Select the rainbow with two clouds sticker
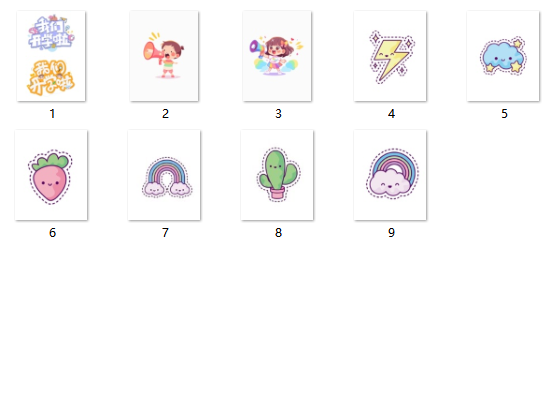Image resolution: width=550 pixels, height=406 pixels. click(x=164, y=175)
